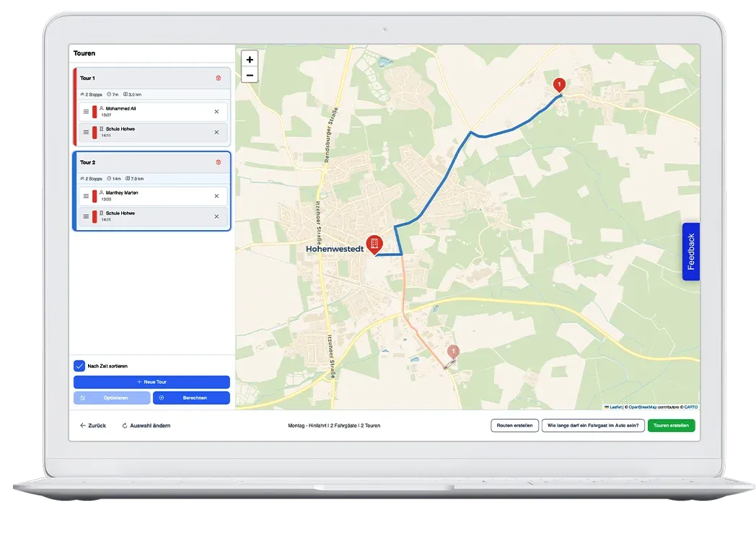
Task: Select the Tour 1 card header
Action: point(144,78)
